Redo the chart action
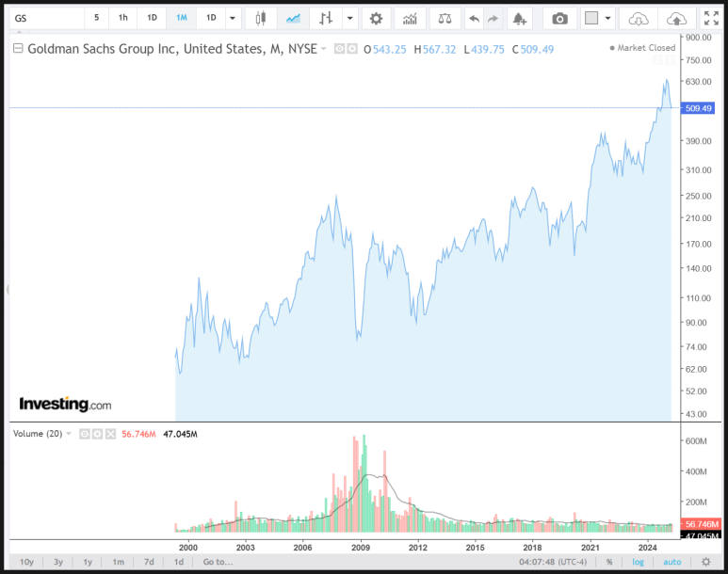This screenshot has height=574, width=728. [493, 19]
